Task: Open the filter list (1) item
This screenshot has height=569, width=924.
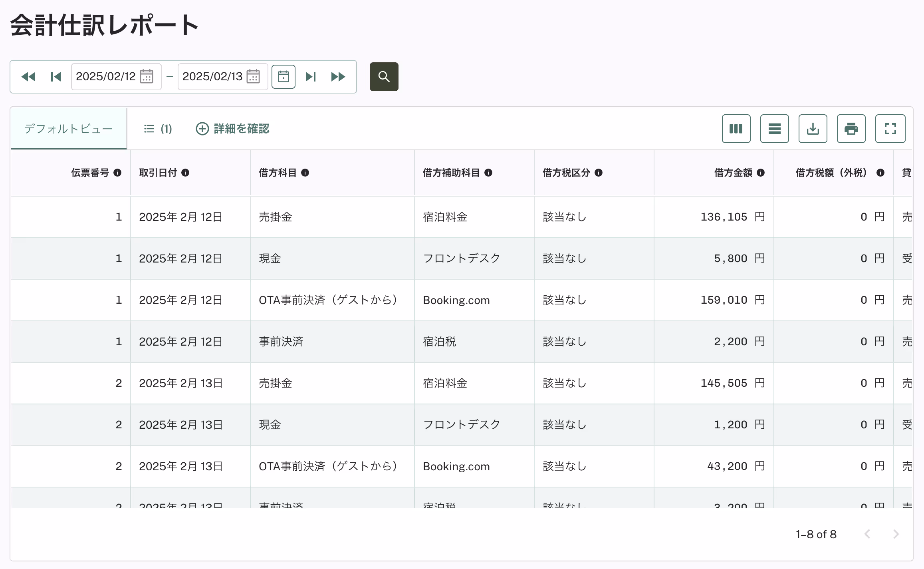Action: coord(158,129)
